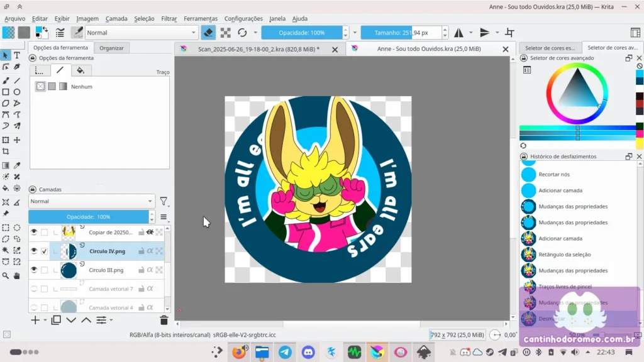Select the pan hand tool

pyautogui.click(x=17, y=276)
